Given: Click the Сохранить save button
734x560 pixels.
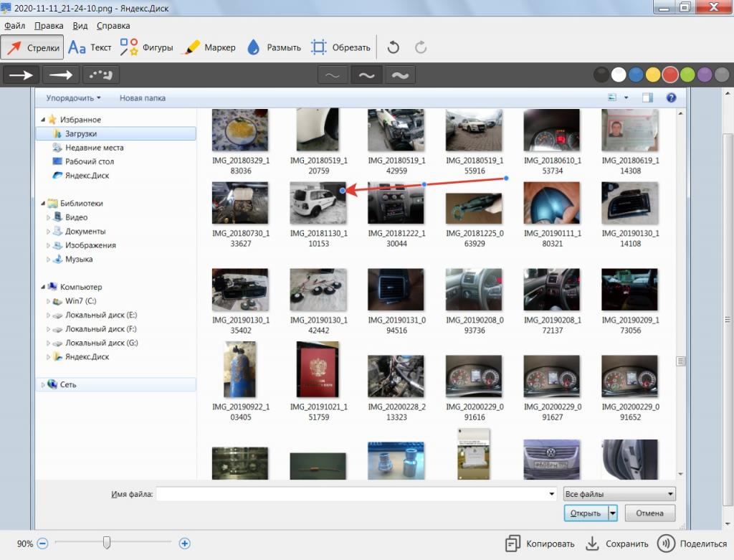Looking at the screenshot, I should click(617, 544).
